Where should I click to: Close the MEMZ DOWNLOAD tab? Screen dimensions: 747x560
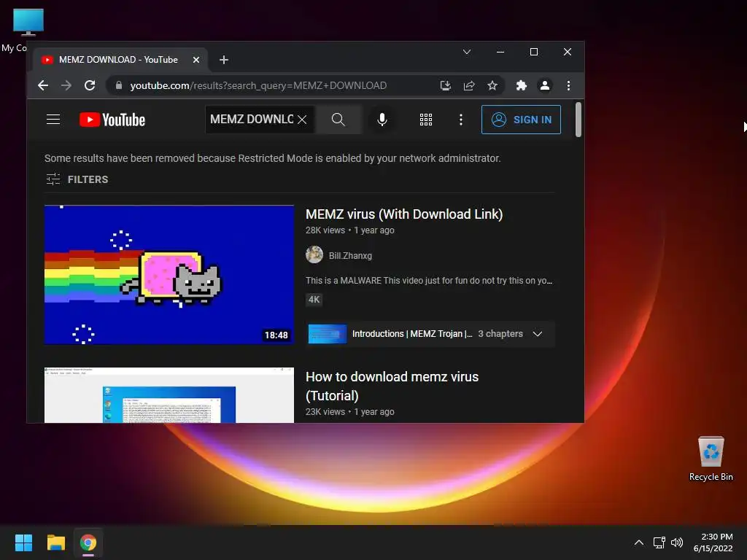pos(196,60)
